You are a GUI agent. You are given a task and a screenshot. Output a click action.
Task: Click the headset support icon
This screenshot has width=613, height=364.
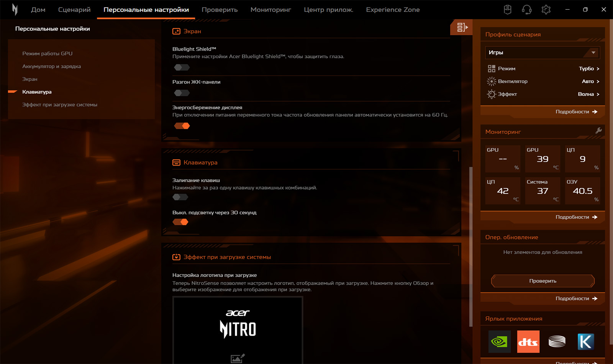click(x=527, y=10)
